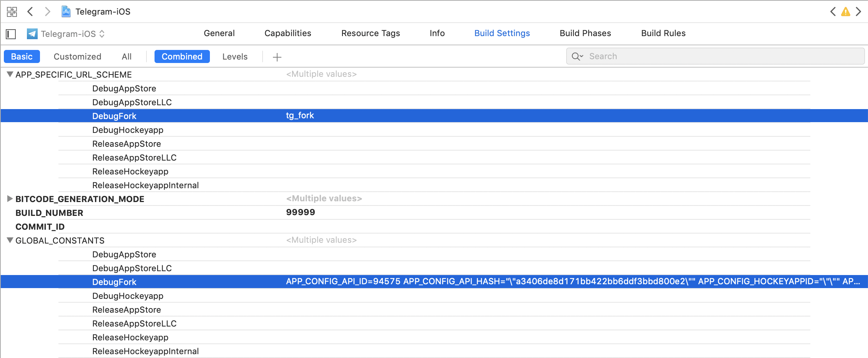The width and height of the screenshot is (868, 358).
Task: Select DebugFork under GLOBAL_CONSTANTS
Action: click(114, 282)
